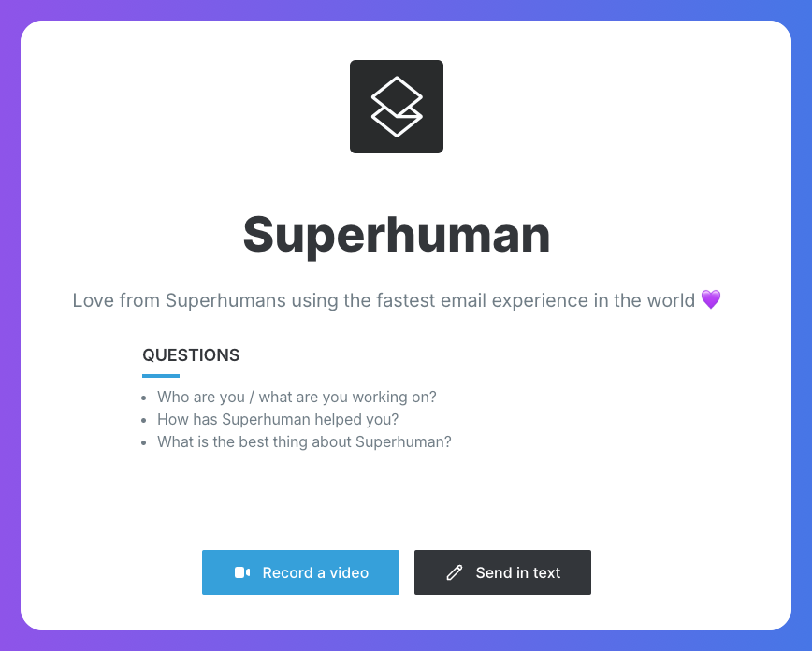Viewport: 812px width, 651px height.
Task: Choose the Send in text button
Action: [502, 572]
